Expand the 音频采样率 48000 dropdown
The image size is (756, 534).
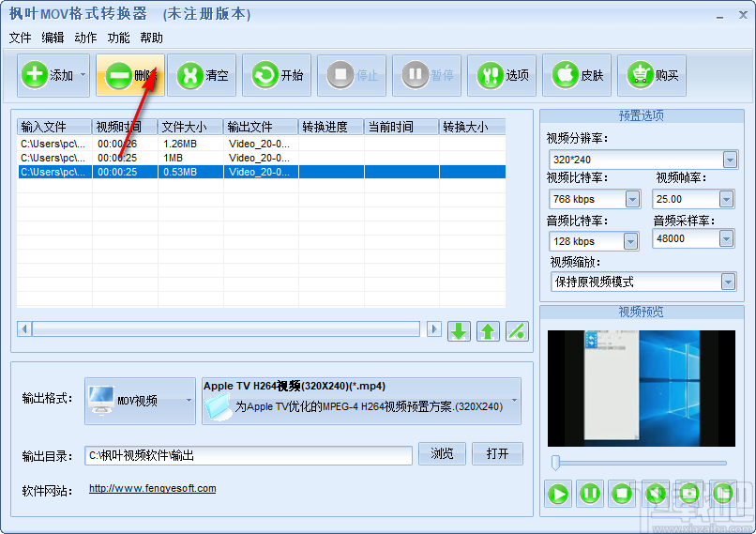726,238
